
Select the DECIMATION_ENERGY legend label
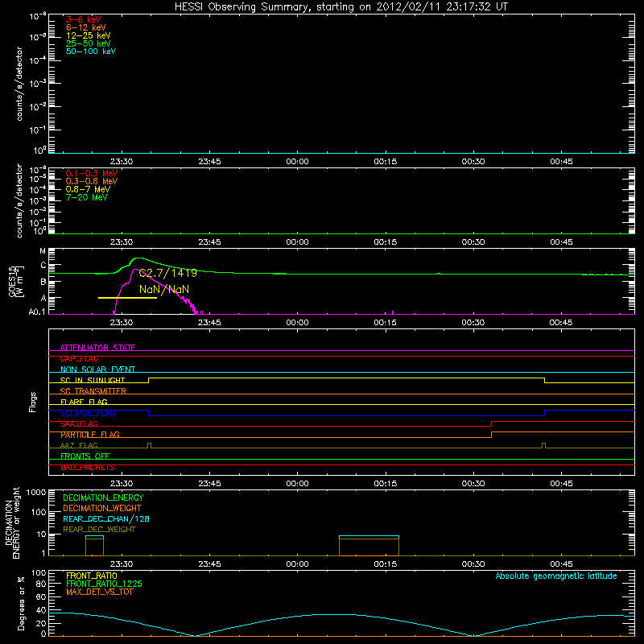pyautogui.click(x=103, y=497)
